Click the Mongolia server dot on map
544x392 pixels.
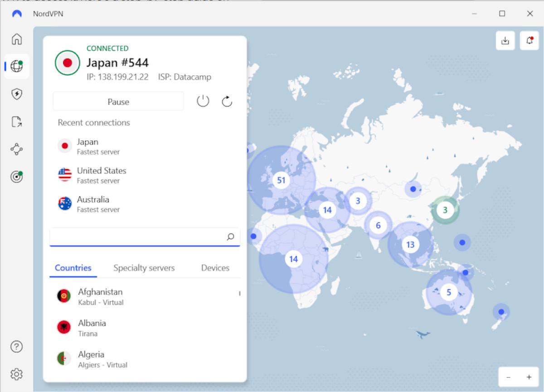point(413,189)
